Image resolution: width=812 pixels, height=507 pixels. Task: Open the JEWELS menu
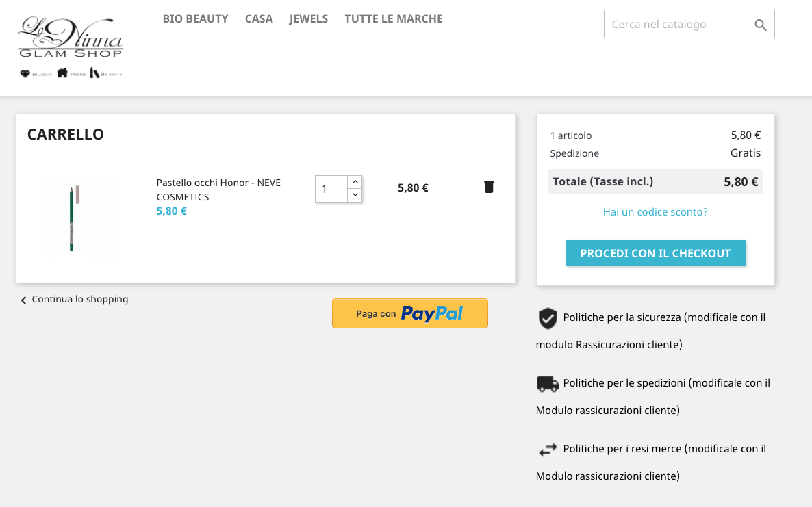309,18
